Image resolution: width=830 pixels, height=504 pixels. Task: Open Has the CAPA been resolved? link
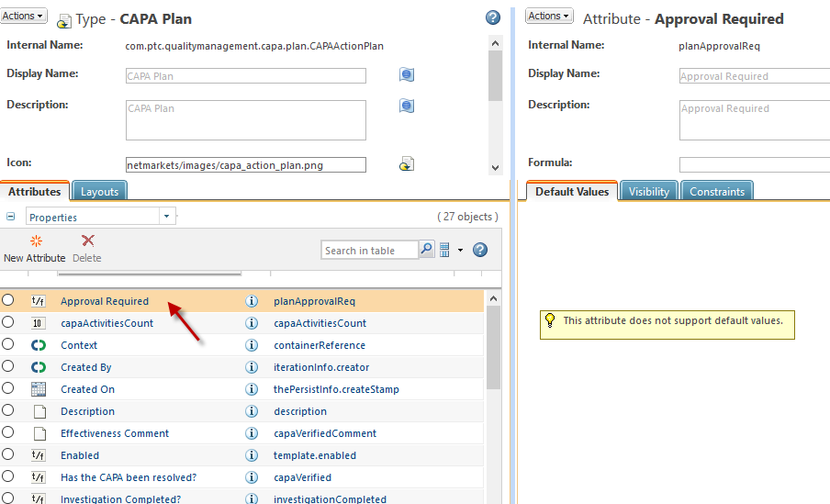click(129, 477)
